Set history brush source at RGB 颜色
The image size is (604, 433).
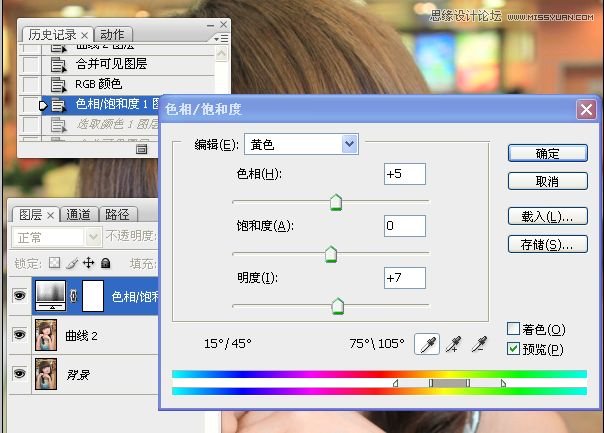(30, 84)
